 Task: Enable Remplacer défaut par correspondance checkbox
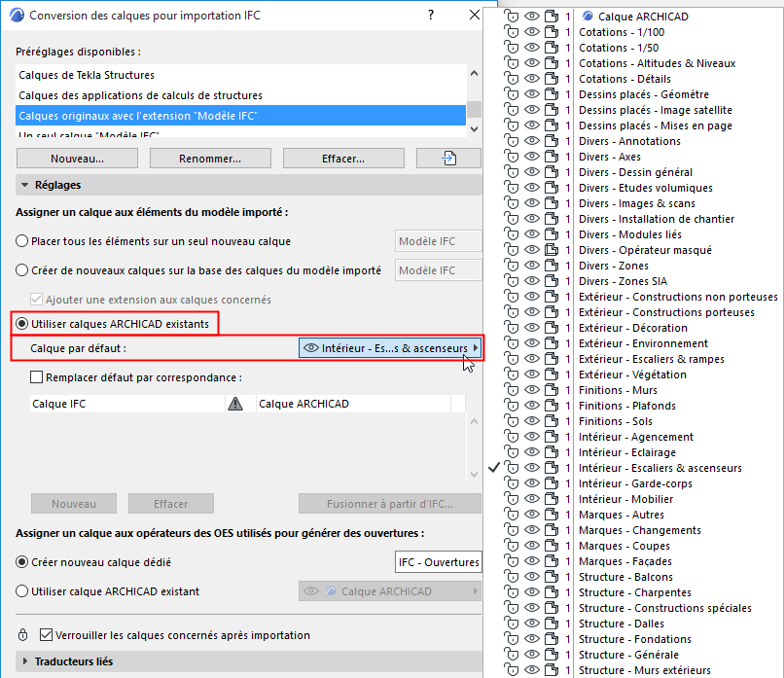pyautogui.click(x=37, y=377)
